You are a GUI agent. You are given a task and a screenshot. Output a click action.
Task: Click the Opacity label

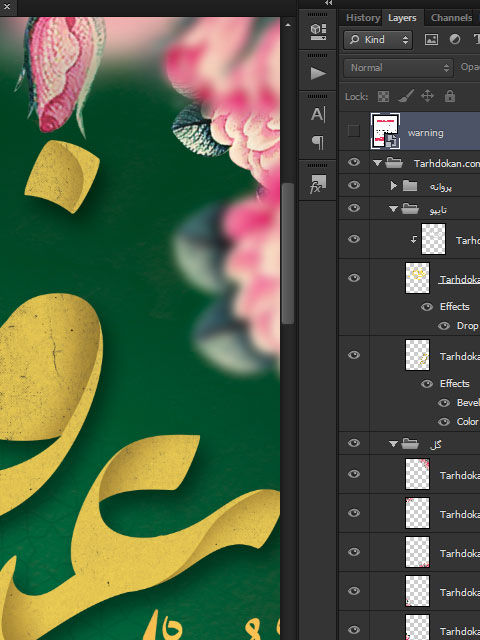click(470, 67)
